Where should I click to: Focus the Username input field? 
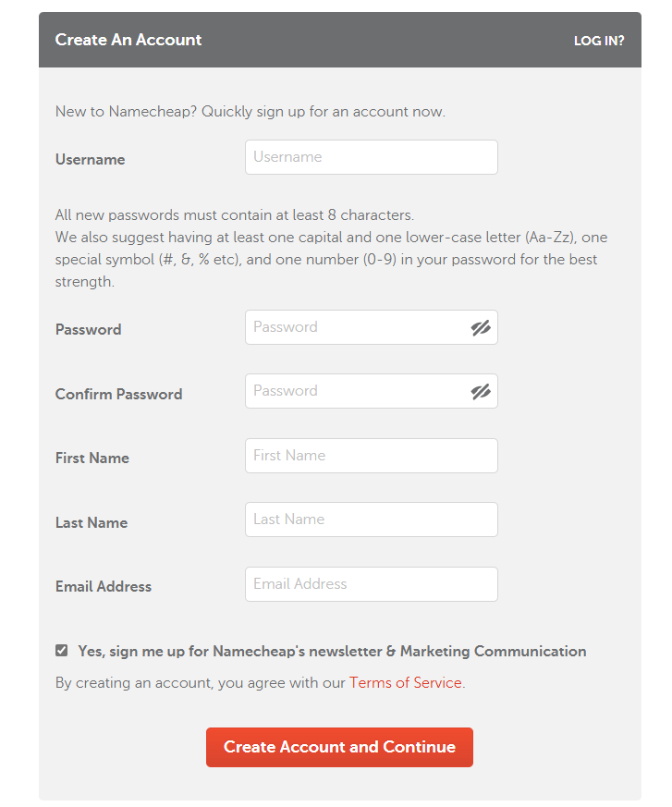coord(371,157)
